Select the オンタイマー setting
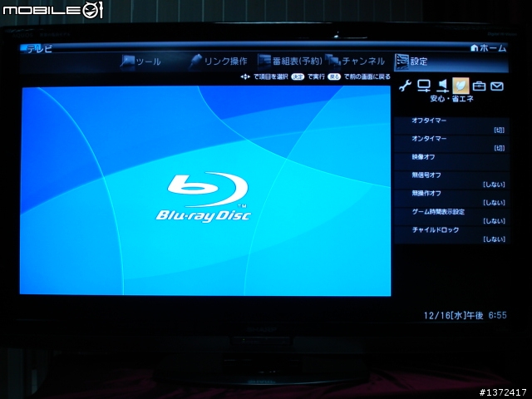This screenshot has width=532, height=399. click(452, 144)
